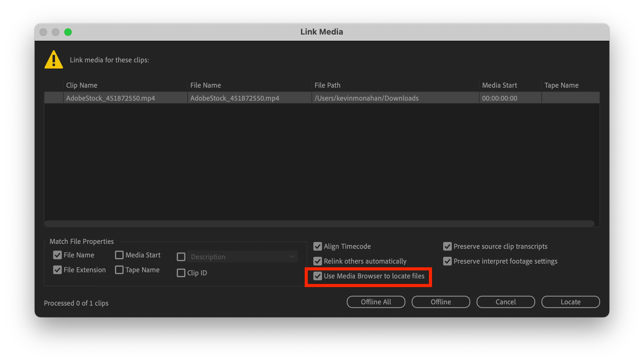Click the green zoom window button
Image resolution: width=644 pixels, height=363 pixels.
[68, 32]
